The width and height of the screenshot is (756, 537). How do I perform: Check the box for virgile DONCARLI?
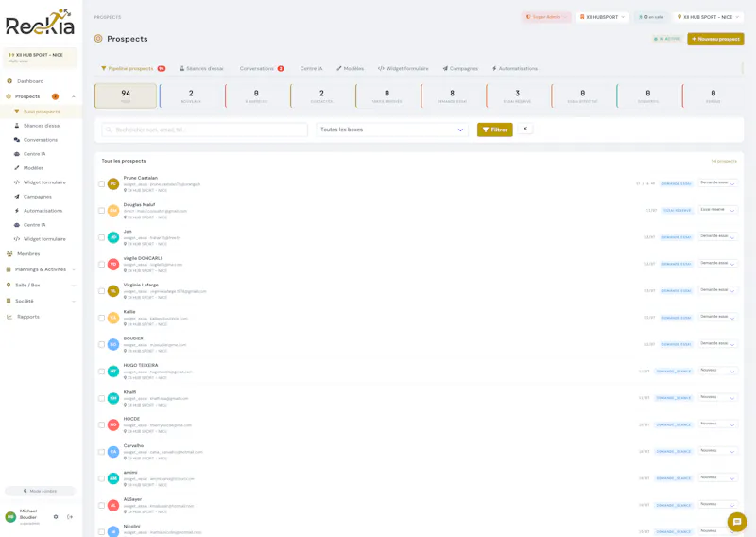101,265
